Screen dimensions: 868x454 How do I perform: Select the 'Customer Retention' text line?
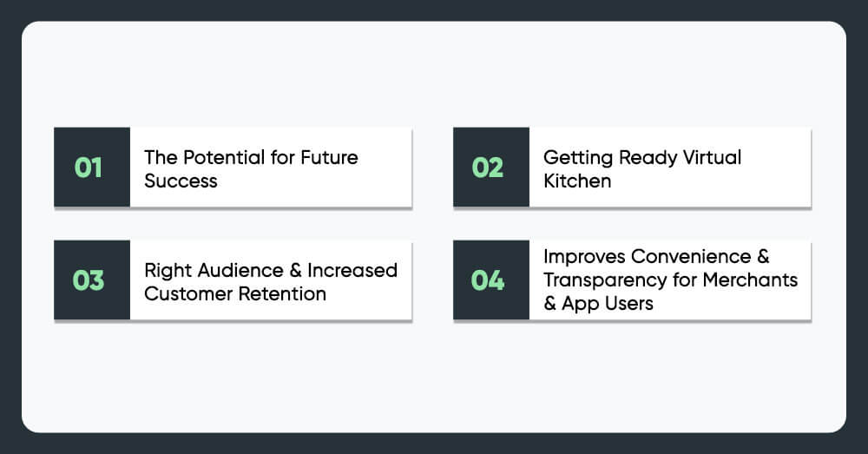pyautogui.click(x=235, y=293)
